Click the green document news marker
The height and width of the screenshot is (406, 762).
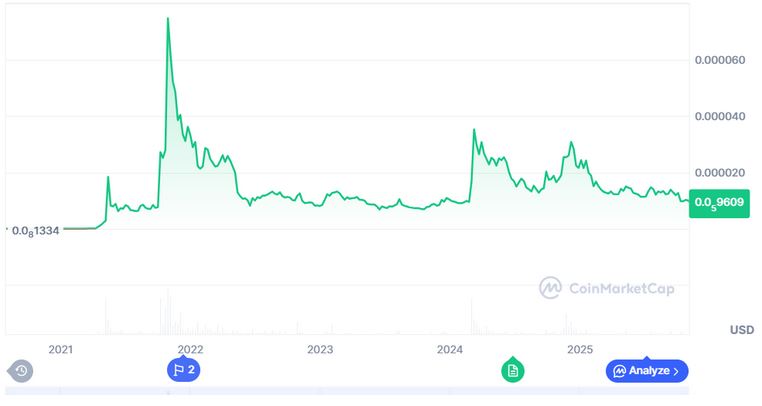point(512,370)
